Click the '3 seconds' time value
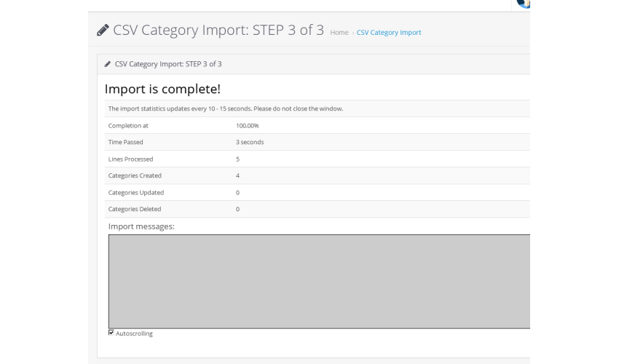Viewport: 619px width, 364px height. pos(250,142)
